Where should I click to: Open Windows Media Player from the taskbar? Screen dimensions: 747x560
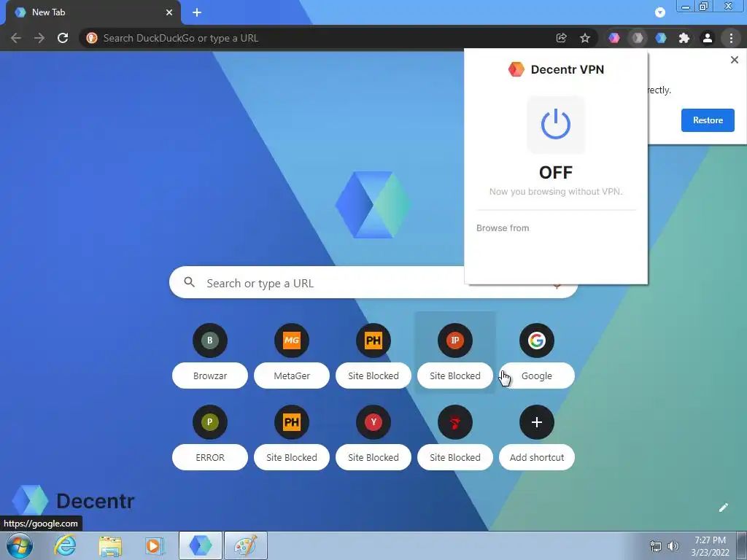155,545
